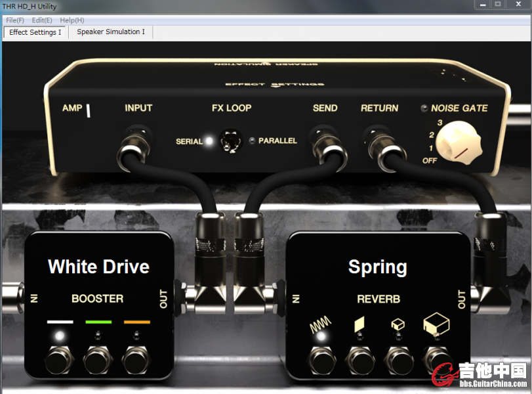532x394 pixels.
Task: Set Noise Gate to OFF label
Action: click(x=429, y=160)
